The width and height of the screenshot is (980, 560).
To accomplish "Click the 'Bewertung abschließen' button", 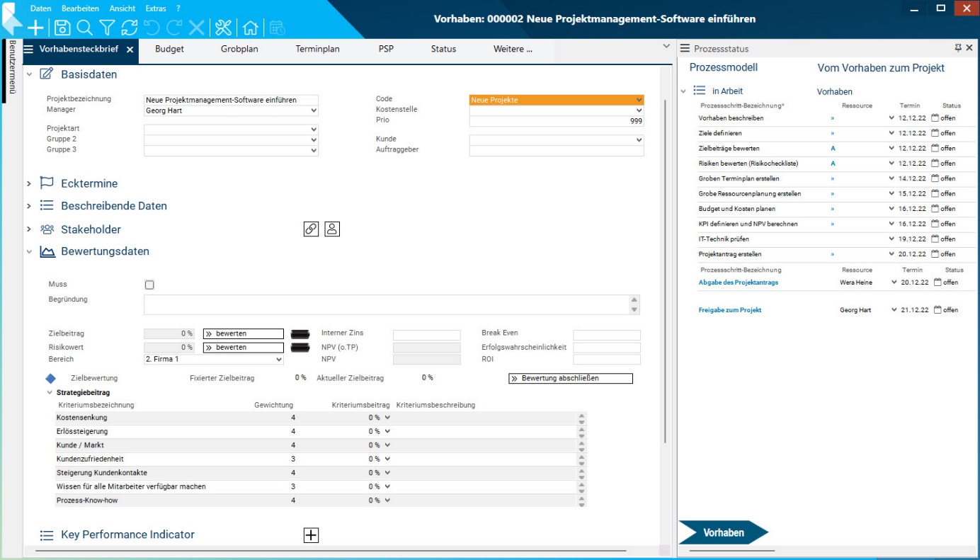I will tap(570, 378).
